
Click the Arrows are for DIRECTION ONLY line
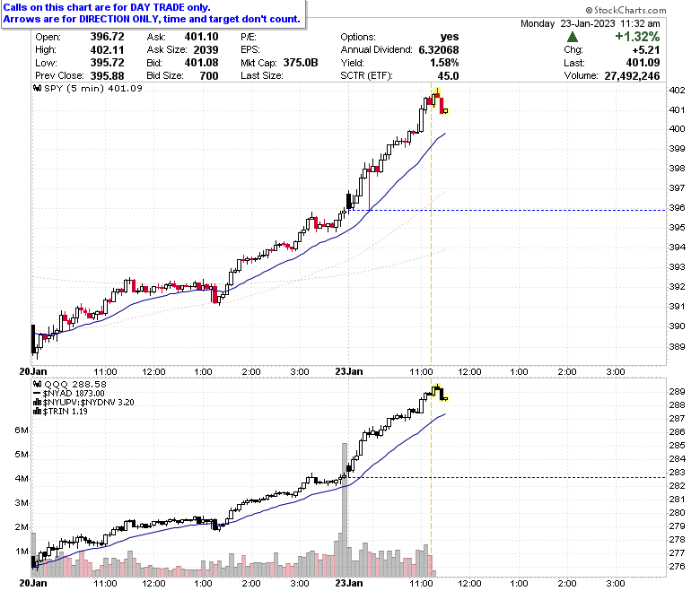click(x=152, y=19)
